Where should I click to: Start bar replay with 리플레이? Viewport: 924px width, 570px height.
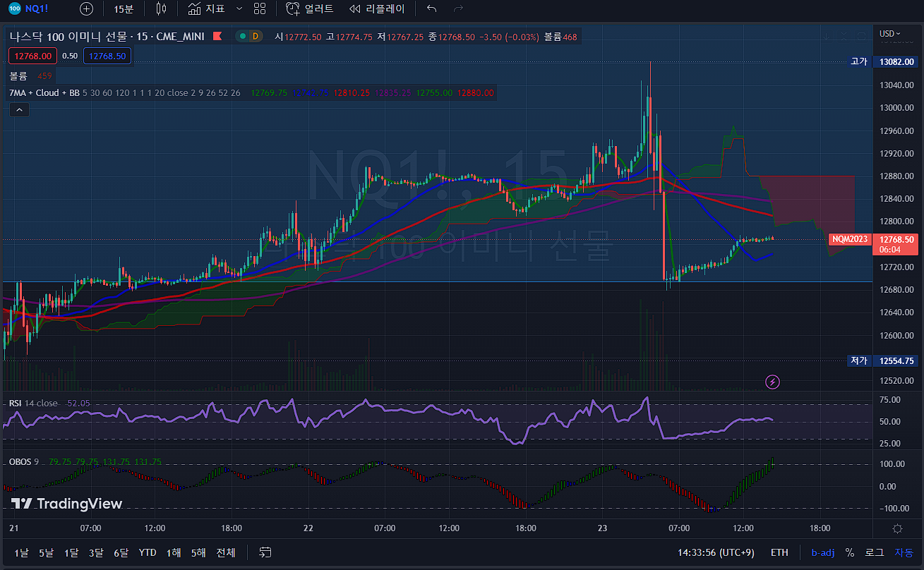pyautogui.click(x=377, y=9)
